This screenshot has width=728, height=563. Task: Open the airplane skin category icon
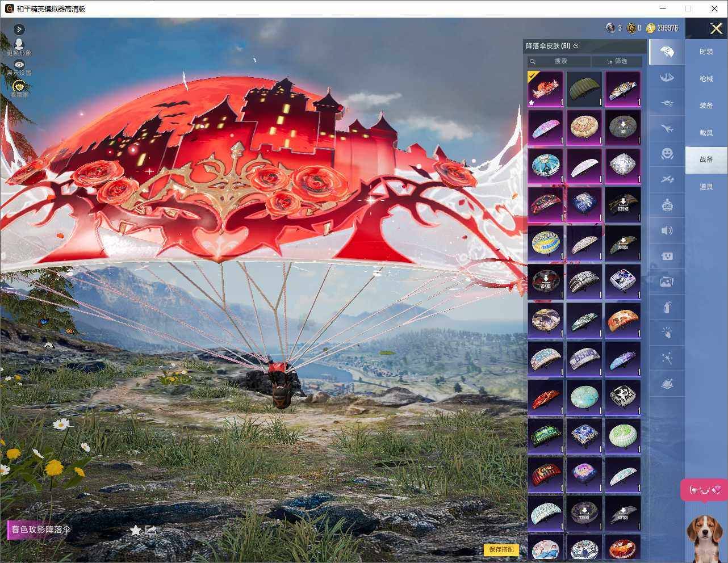coord(667,129)
